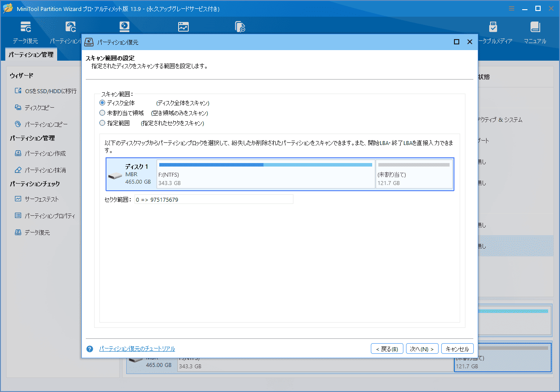560x392 pixels.
Task: Click the データ復元 sidebar icon
Action: click(x=18, y=232)
